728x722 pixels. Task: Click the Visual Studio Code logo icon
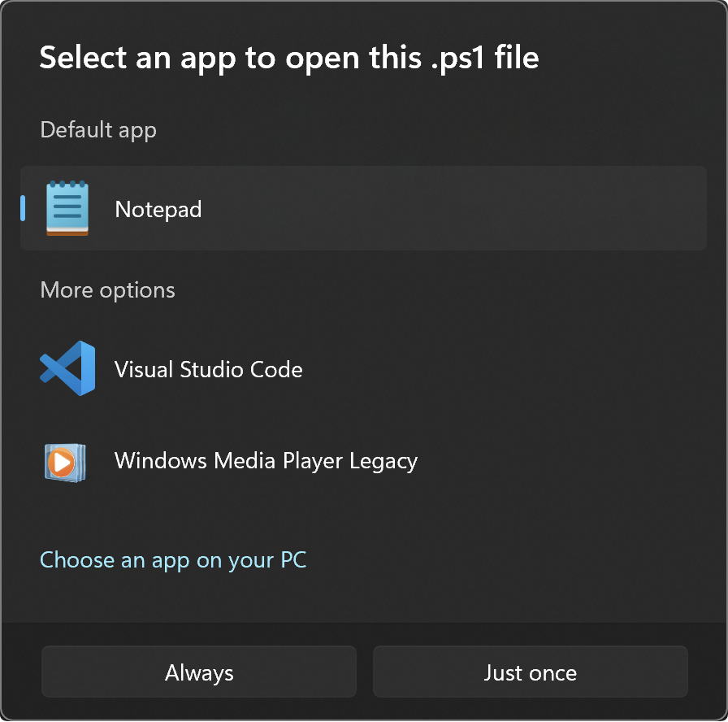click(x=67, y=368)
